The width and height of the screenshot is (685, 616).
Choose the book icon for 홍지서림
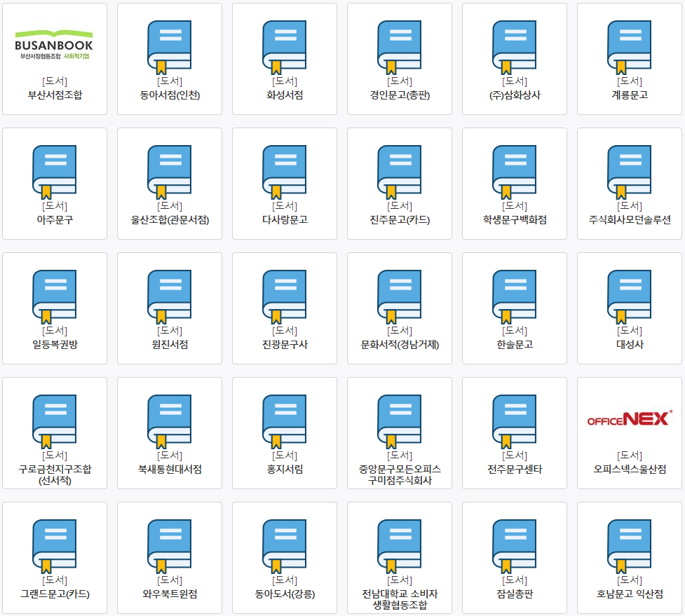point(285,422)
